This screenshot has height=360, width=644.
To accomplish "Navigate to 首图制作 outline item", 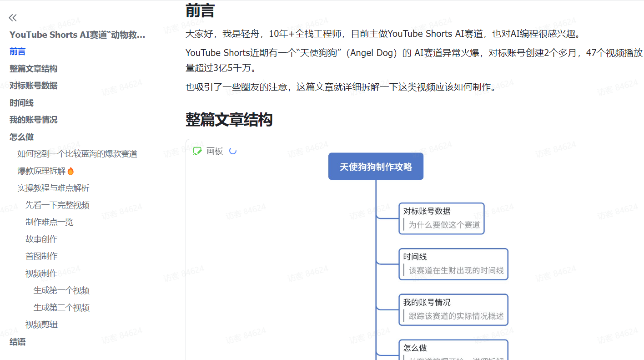I will tap(41, 256).
